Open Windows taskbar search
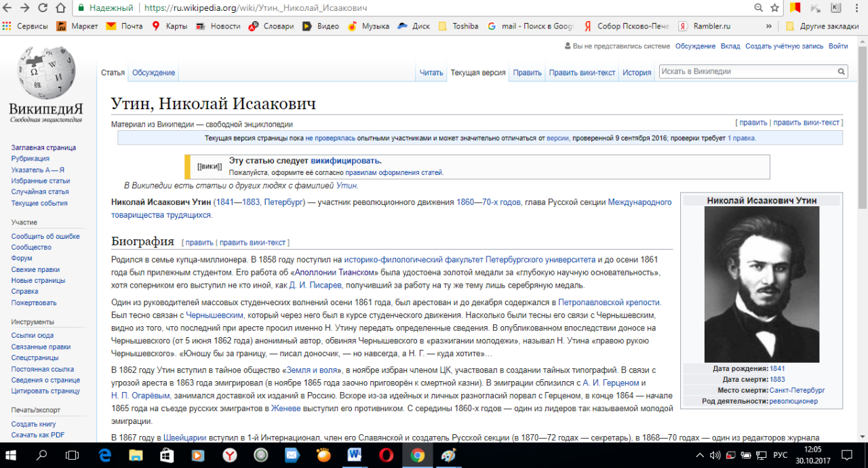This screenshot has width=868, height=468. [42, 454]
